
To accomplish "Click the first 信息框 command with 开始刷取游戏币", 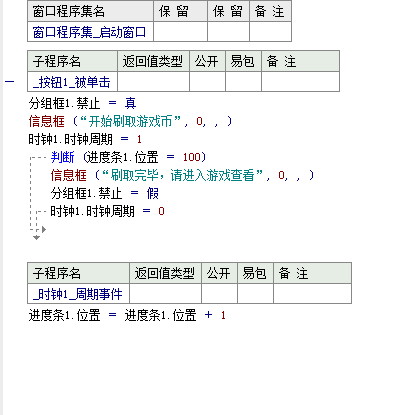I will [46, 121].
